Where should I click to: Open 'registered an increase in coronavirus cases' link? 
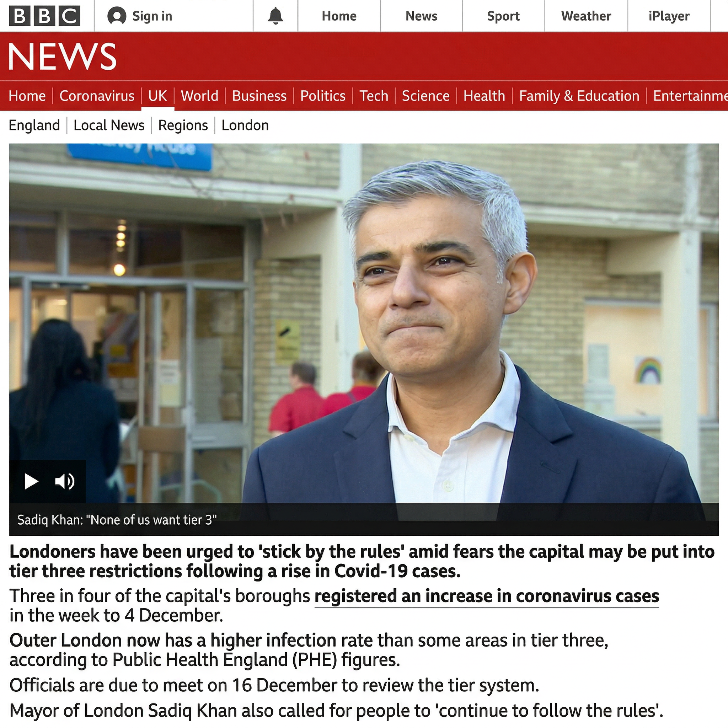(x=487, y=596)
